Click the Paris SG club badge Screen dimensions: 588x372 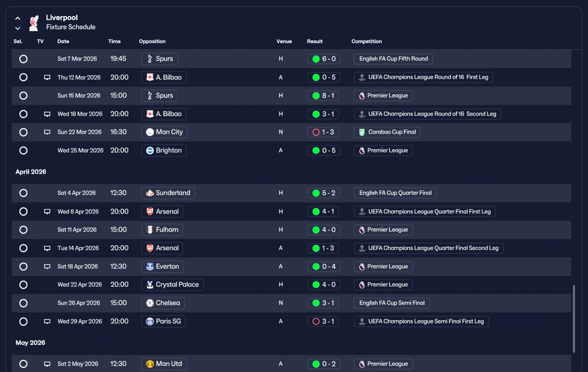[150, 321]
